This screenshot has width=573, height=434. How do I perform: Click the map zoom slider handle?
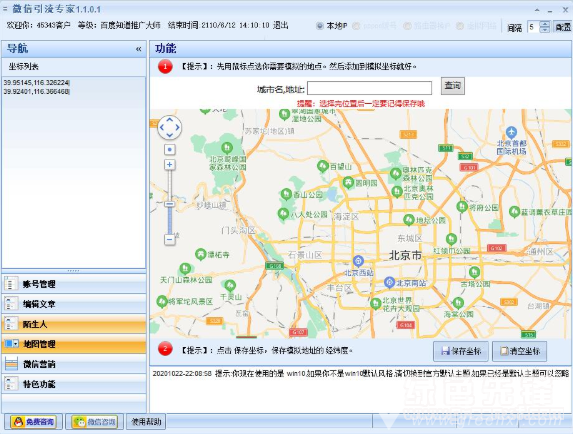tap(170, 204)
